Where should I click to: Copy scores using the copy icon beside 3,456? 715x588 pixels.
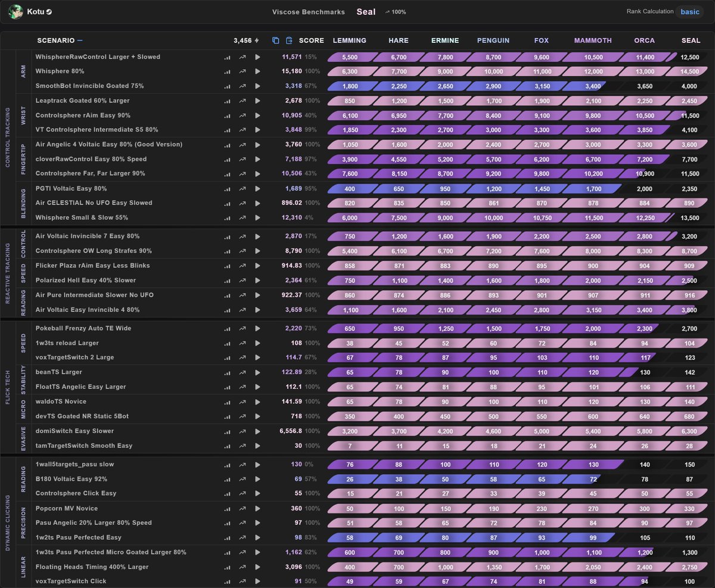click(275, 40)
